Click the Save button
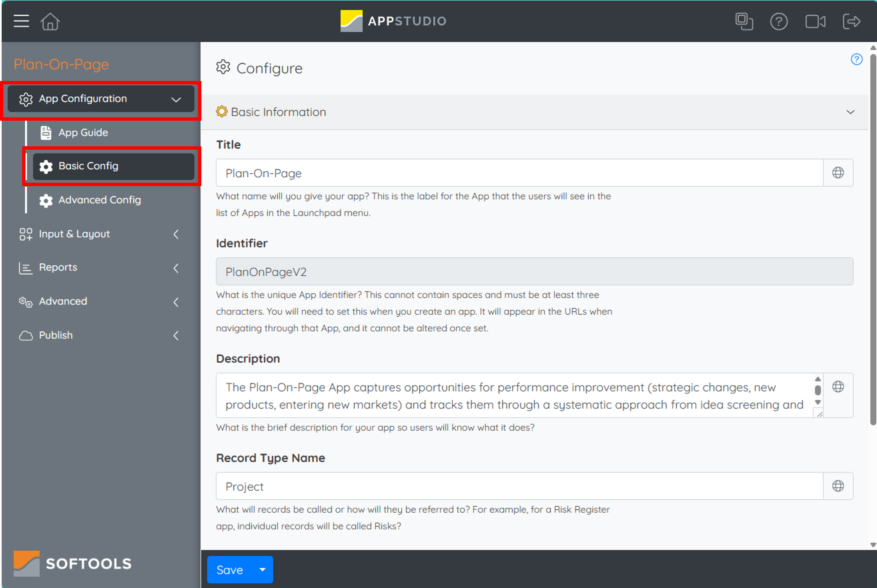 pyautogui.click(x=230, y=570)
